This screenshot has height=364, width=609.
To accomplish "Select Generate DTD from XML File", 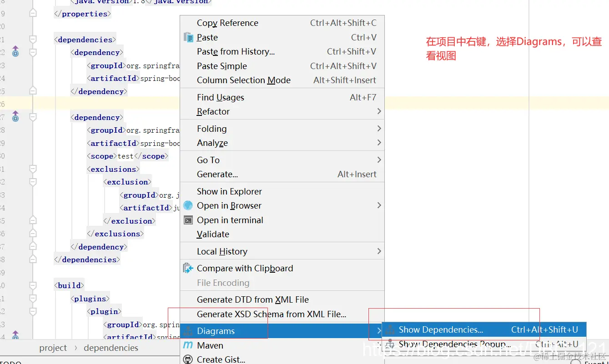I will click(282, 299).
